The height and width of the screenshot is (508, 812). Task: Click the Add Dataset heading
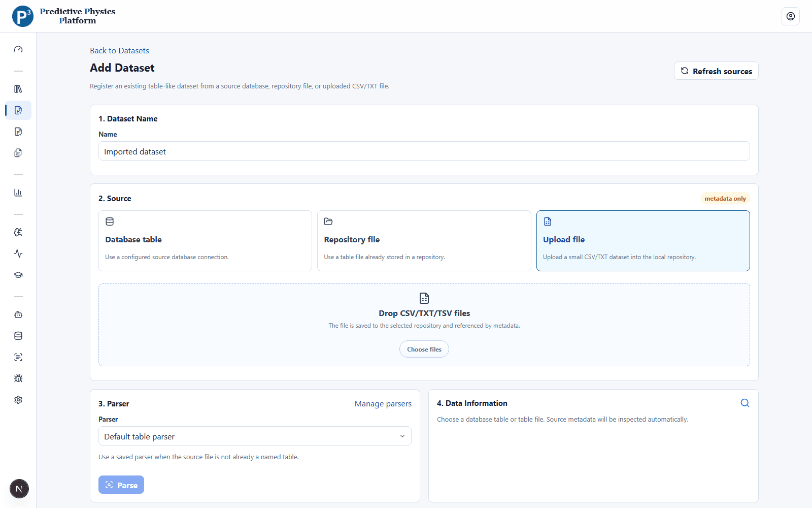click(122, 68)
